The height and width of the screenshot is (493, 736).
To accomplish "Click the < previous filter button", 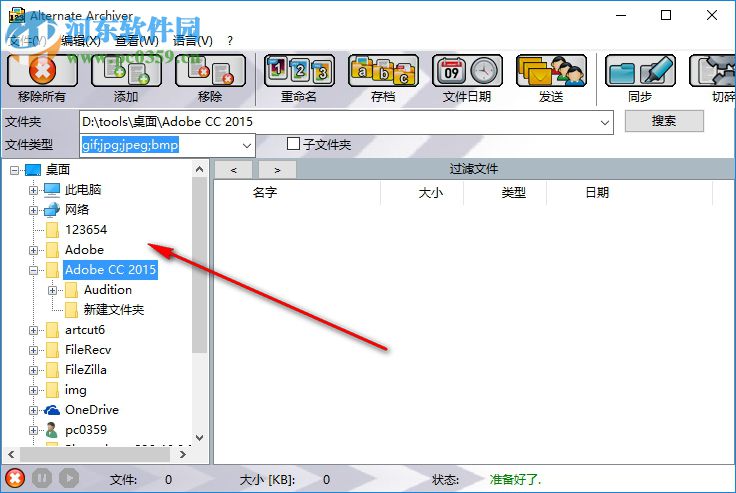I will (233, 170).
